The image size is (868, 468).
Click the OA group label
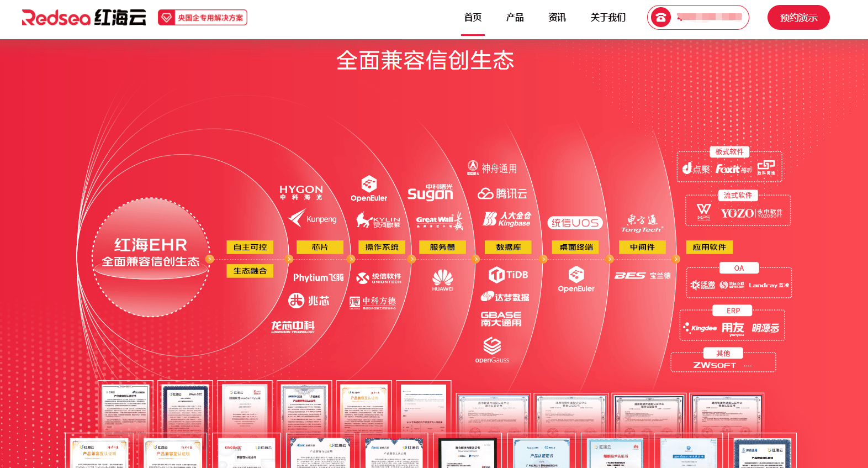(x=739, y=268)
